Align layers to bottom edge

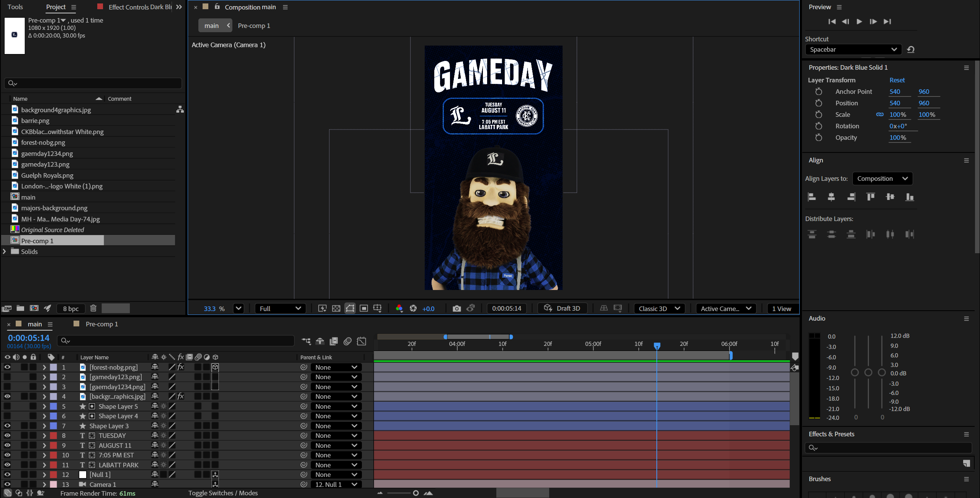click(x=910, y=197)
